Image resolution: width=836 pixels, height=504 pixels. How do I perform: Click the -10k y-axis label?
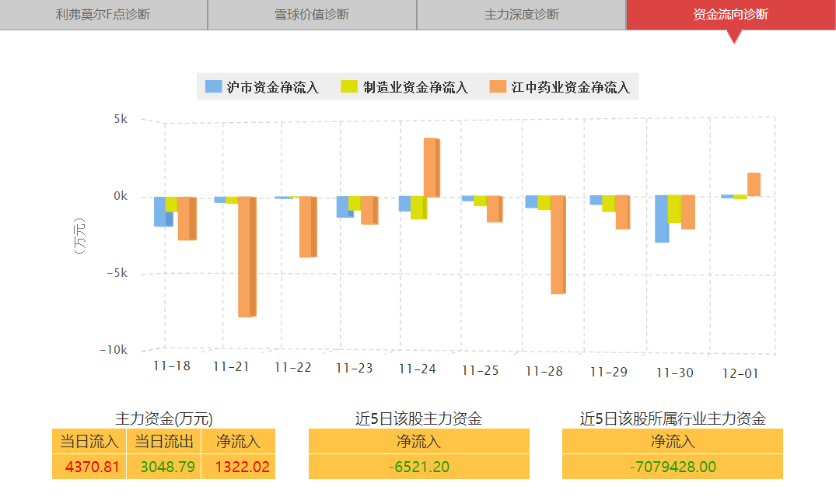tap(114, 350)
